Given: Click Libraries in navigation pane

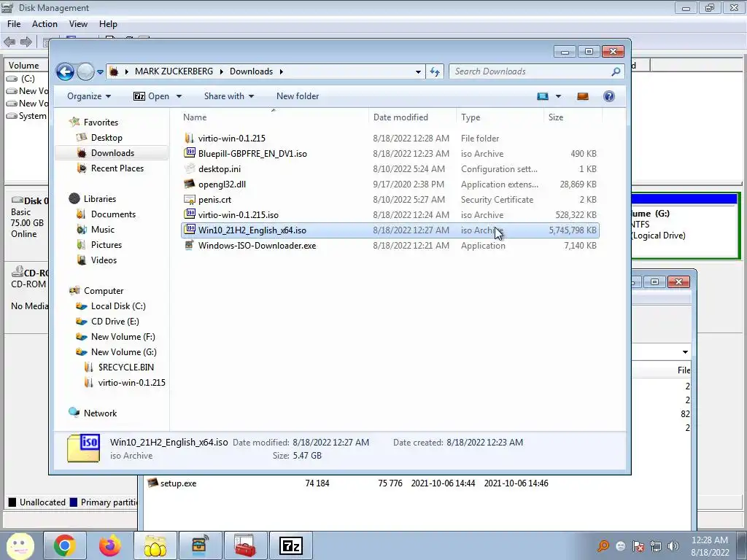Looking at the screenshot, I should coord(99,199).
